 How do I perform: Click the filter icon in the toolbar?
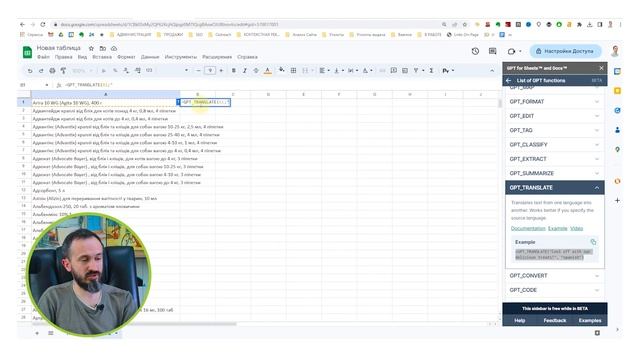tap(416, 71)
